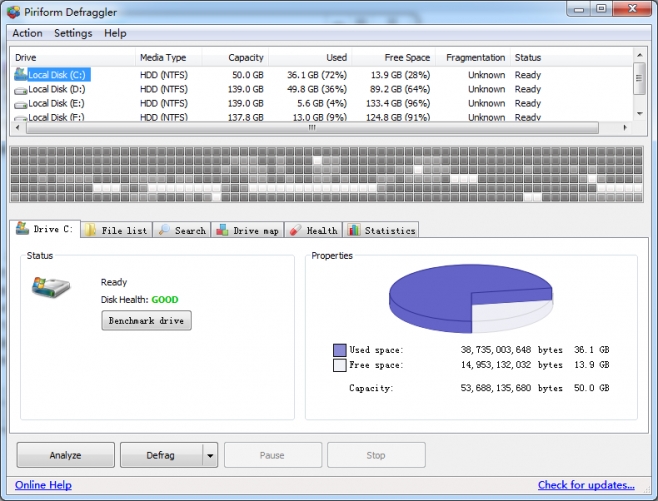Sort by the Drive column header
Screen dimensions: 658x501
pos(73,57)
